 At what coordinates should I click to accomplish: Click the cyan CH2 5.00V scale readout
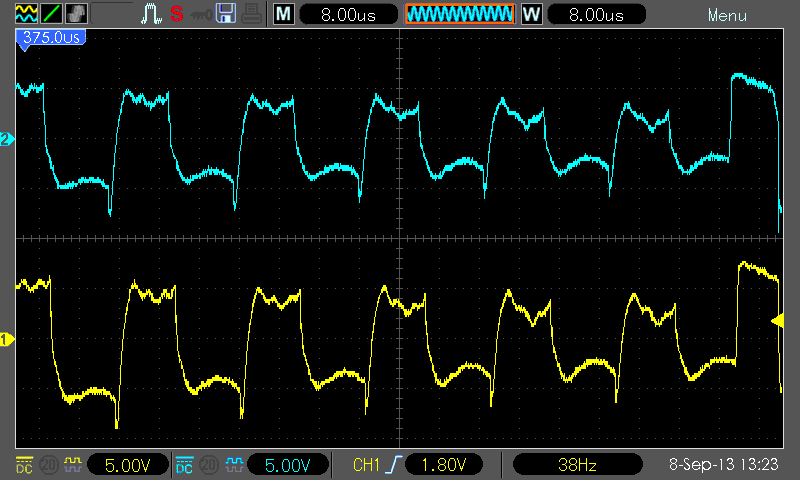[288, 465]
